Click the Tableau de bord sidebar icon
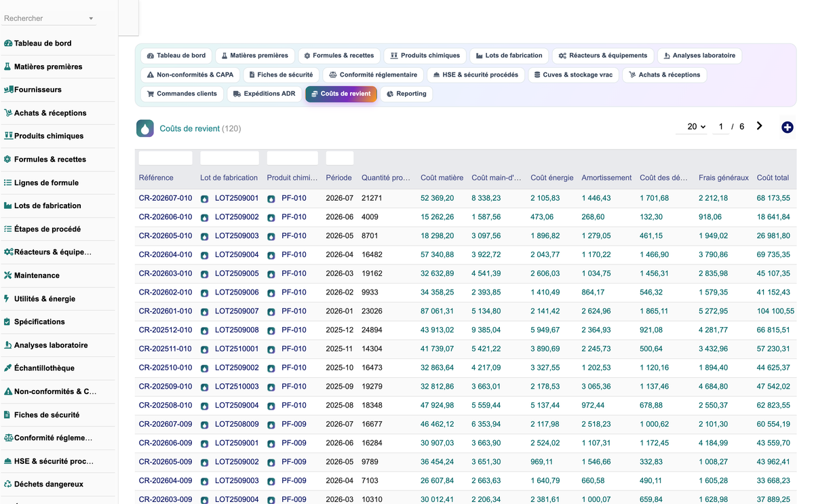The height and width of the screenshot is (504, 814). pos(8,43)
